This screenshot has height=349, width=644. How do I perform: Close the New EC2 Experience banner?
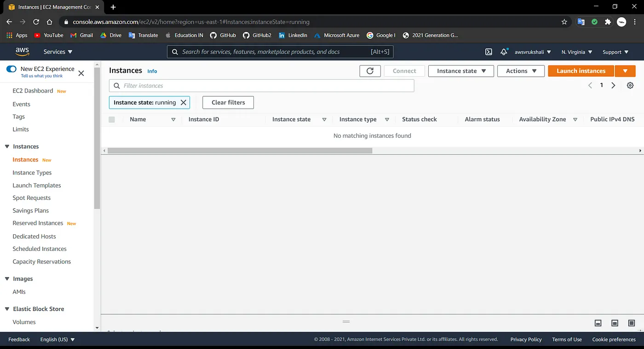pos(81,73)
